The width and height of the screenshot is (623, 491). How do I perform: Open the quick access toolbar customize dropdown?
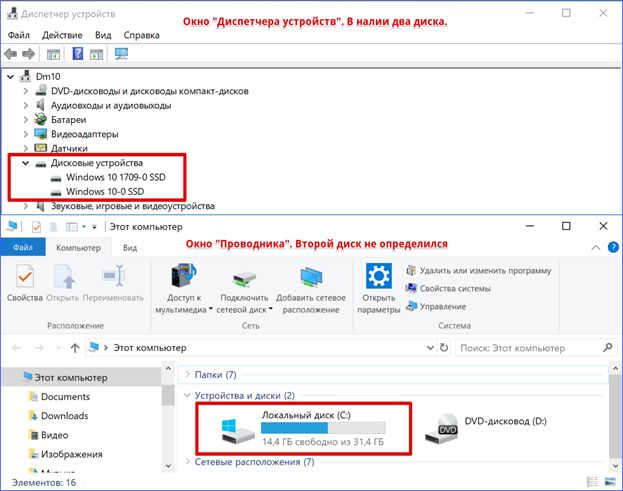pos(95,227)
